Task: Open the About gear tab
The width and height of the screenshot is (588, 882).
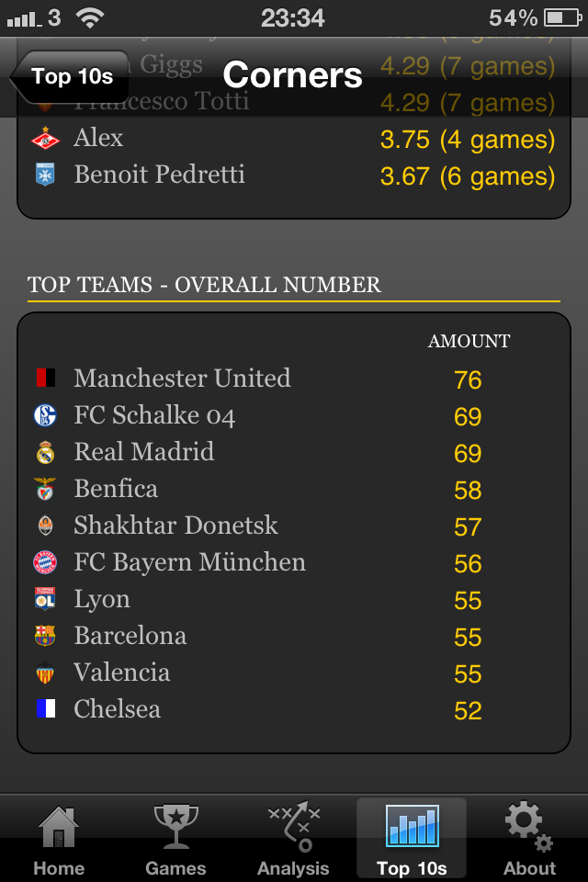Action: tap(529, 839)
